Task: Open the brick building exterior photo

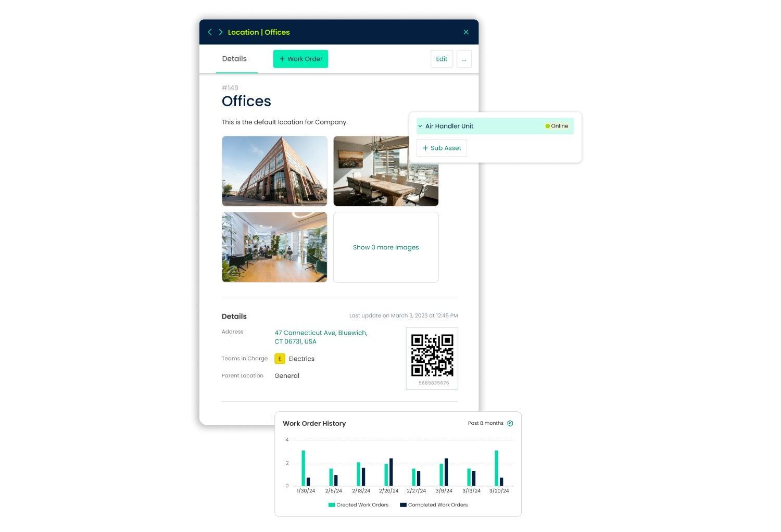Action: pos(274,171)
